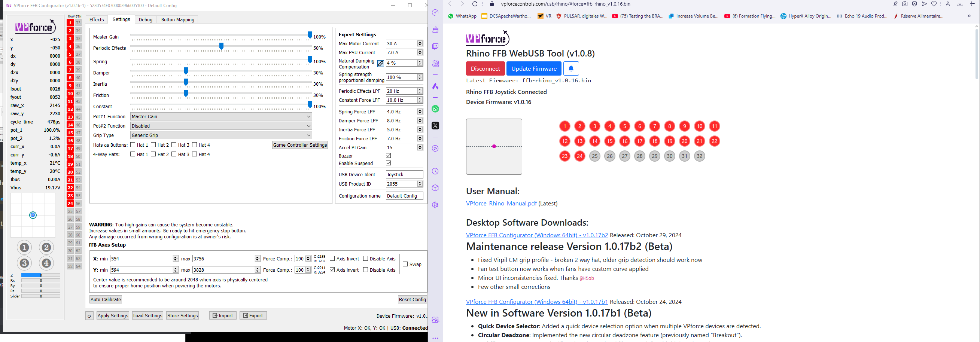This screenshot has height=342, width=980.
Task: Click the Configuration name input field
Action: pyautogui.click(x=404, y=196)
